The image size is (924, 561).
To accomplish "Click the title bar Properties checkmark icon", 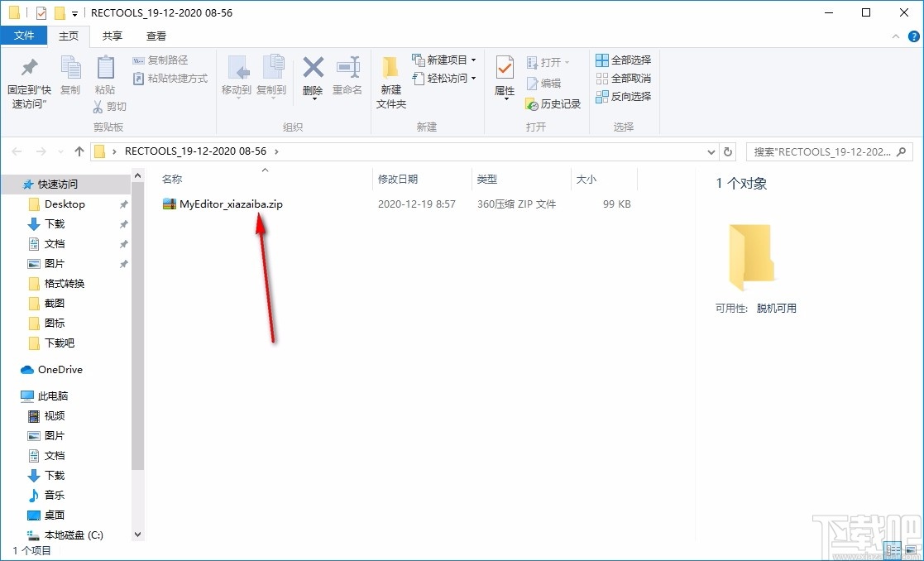I will click(x=41, y=13).
